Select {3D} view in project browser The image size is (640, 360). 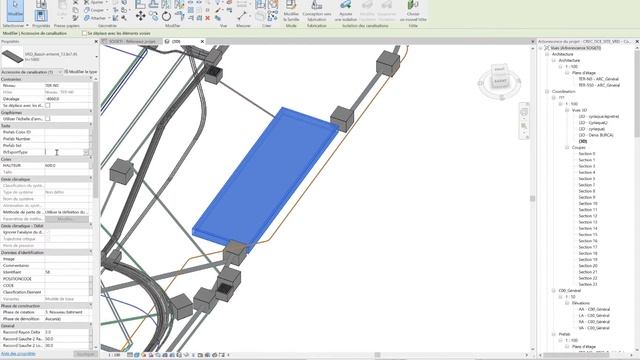pyautogui.click(x=583, y=141)
